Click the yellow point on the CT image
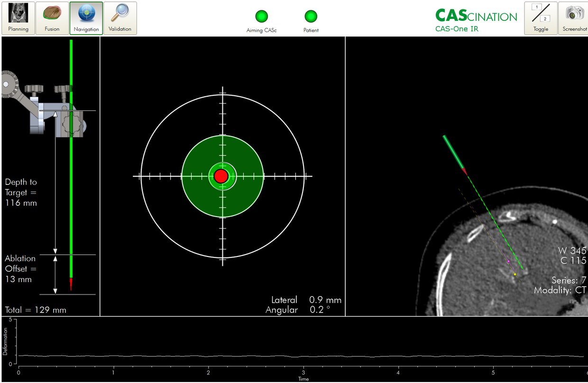 point(515,274)
